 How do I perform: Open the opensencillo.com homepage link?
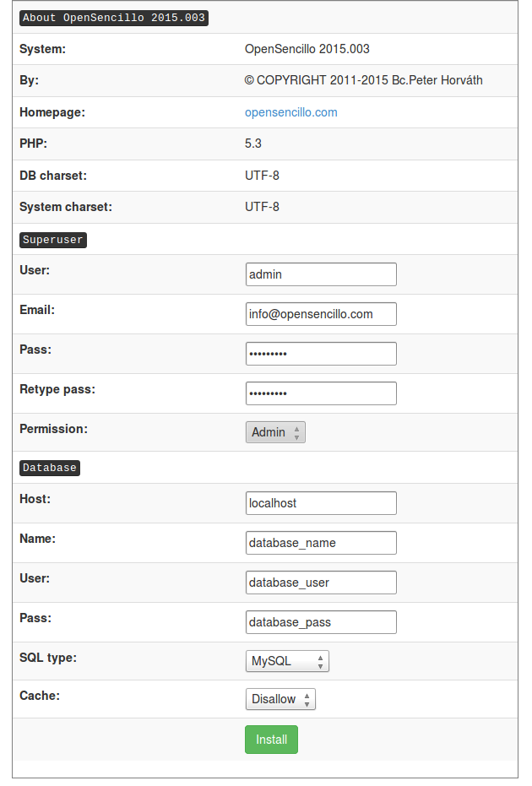[290, 112]
